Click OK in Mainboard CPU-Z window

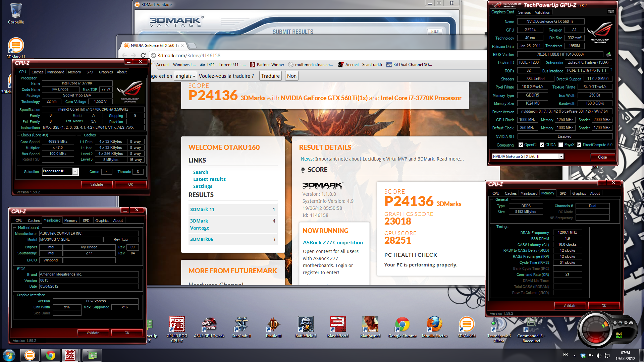pyautogui.click(x=127, y=333)
